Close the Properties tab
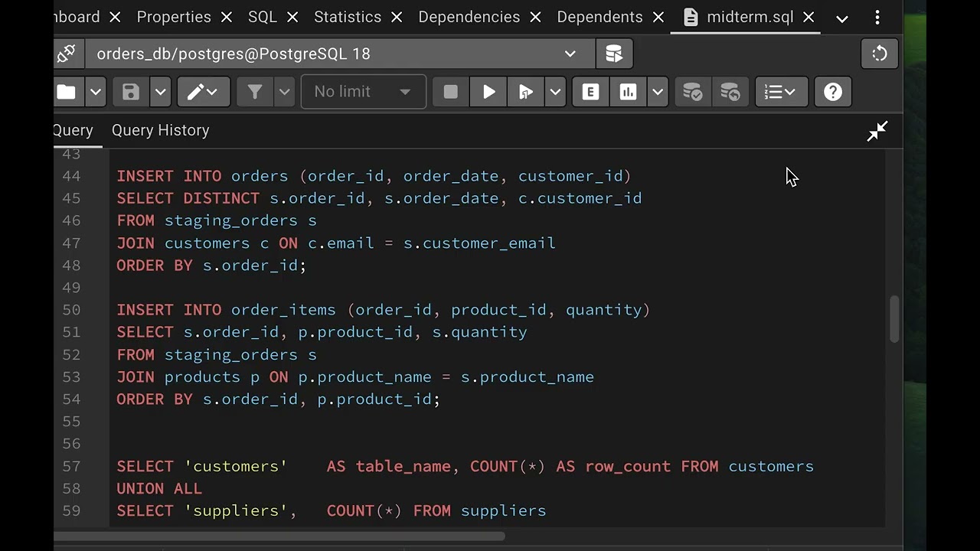 coord(227,17)
